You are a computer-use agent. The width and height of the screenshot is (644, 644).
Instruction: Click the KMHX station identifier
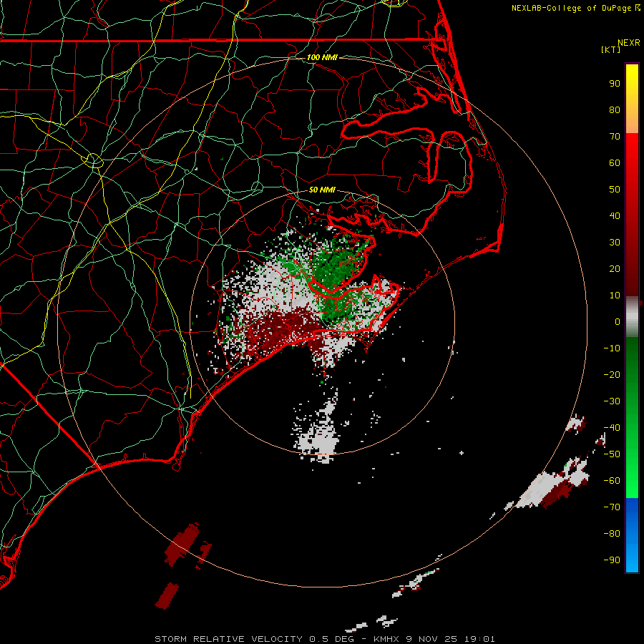click(x=386, y=639)
